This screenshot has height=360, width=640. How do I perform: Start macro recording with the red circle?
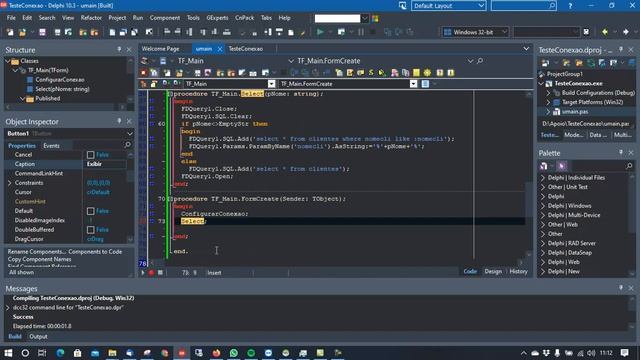click(151, 273)
